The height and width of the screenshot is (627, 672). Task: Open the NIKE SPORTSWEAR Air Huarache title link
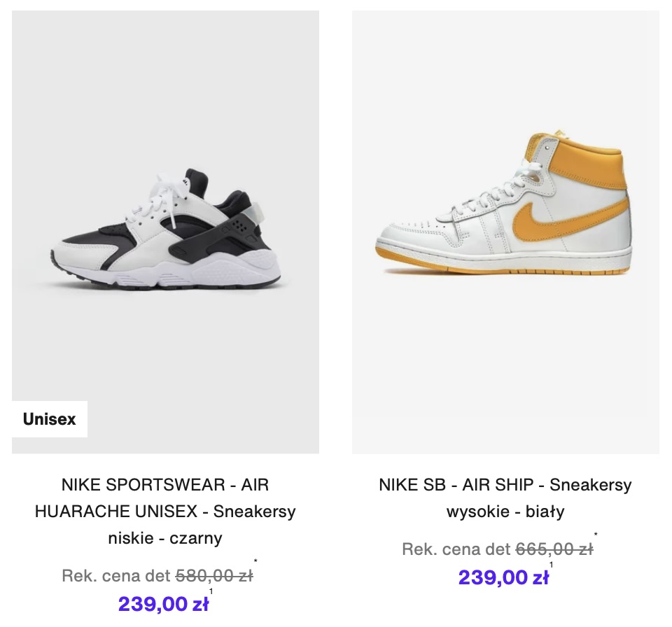click(165, 512)
